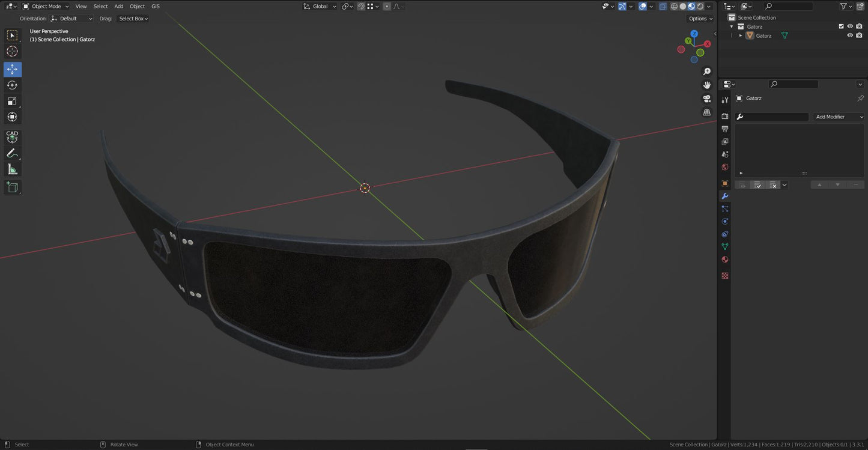Select the Rotate tool in the toolbar
The height and width of the screenshot is (450, 868).
coord(12,85)
